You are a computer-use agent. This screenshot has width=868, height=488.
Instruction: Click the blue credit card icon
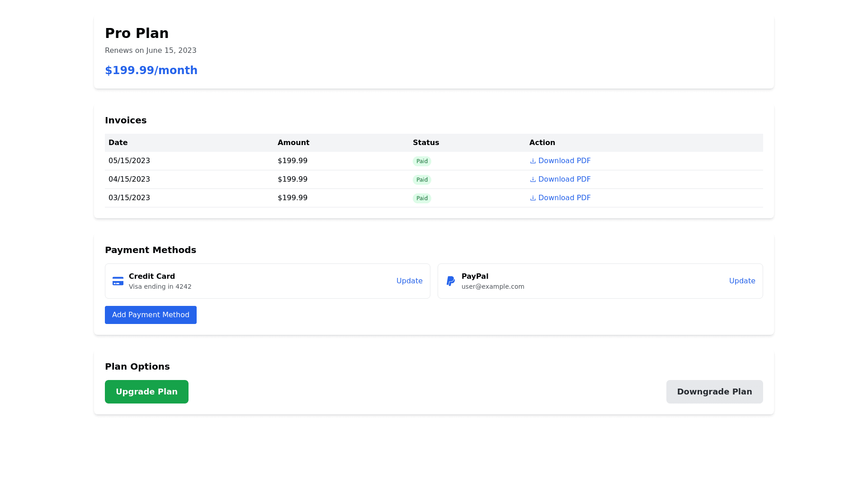(x=118, y=281)
